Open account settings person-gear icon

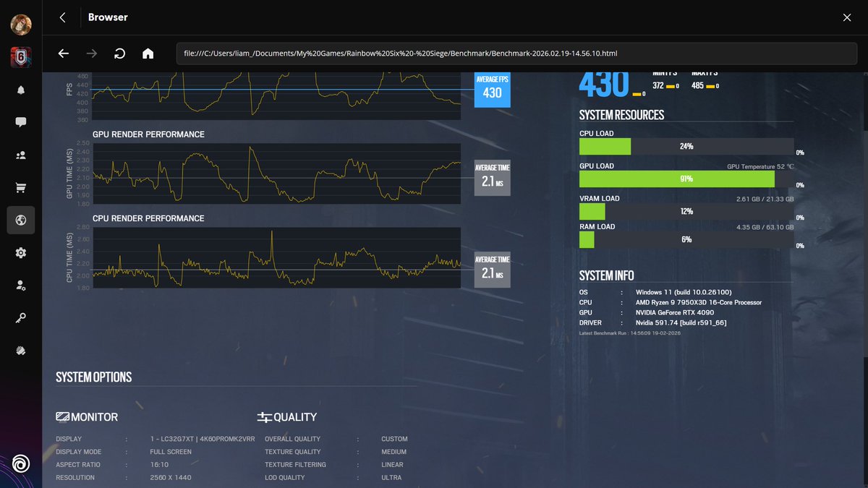point(20,286)
